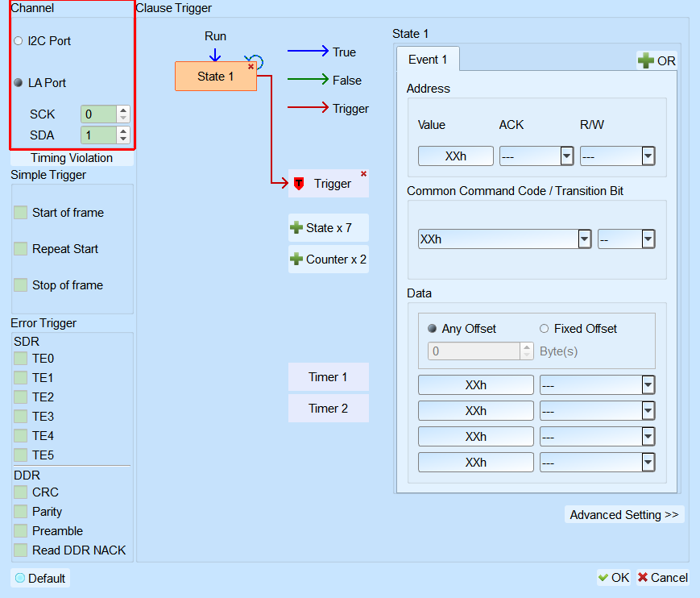Check the DDR Preamble error trigger
The image size is (700, 598).
click(20, 530)
